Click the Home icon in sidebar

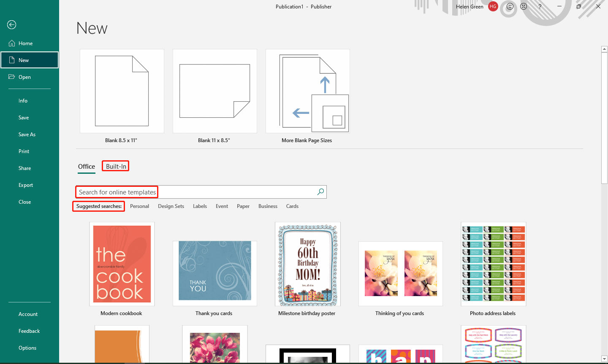pyautogui.click(x=12, y=43)
